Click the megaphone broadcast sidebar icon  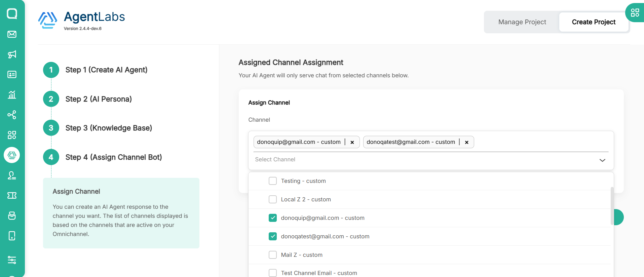point(12,54)
